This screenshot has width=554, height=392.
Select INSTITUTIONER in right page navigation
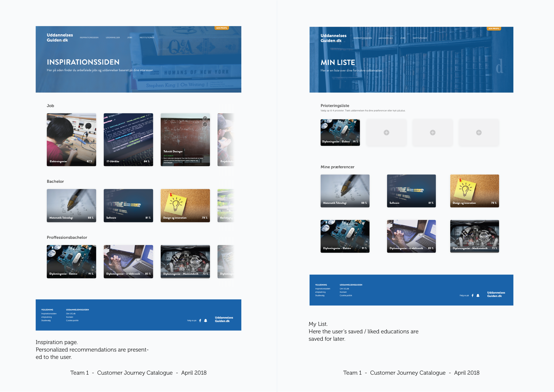419,38
